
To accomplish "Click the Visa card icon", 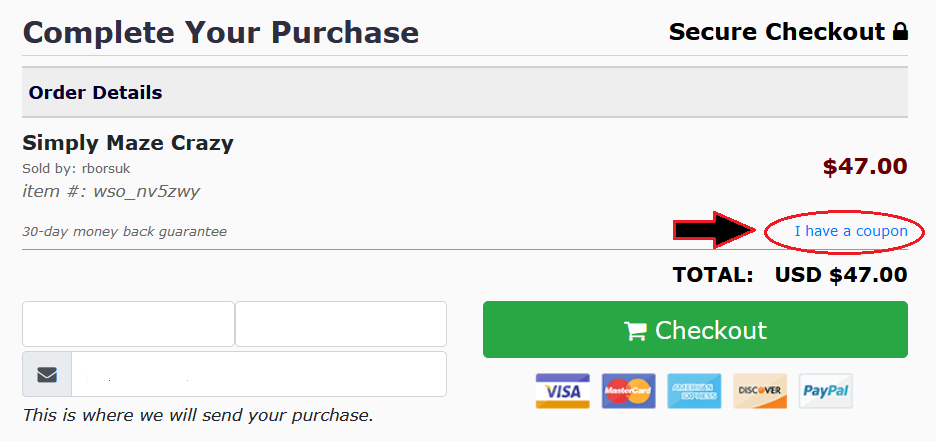I will pyautogui.click(x=562, y=391).
